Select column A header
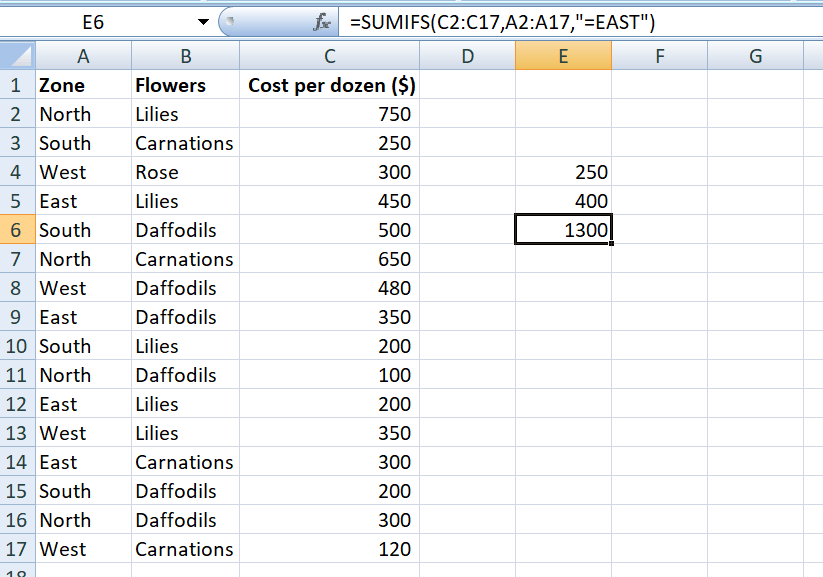 (83, 56)
